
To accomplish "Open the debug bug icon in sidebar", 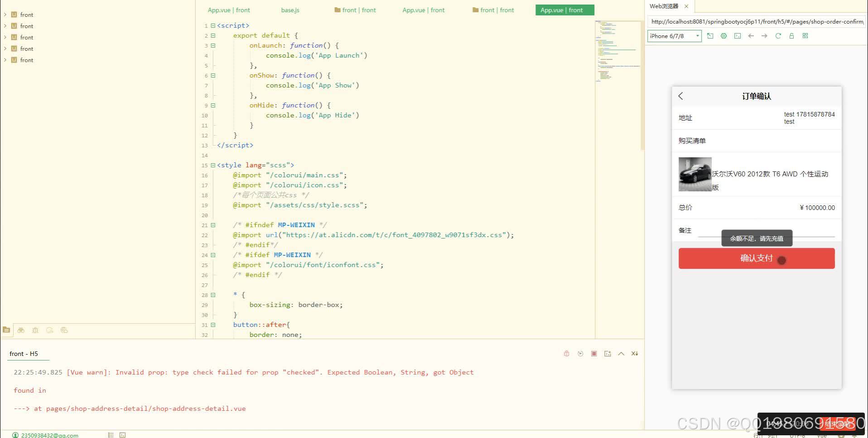I will pyautogui.click(x=35, y=330).
